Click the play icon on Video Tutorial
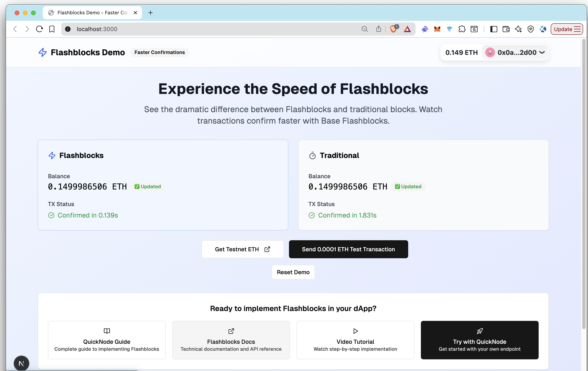Screen dimensions: 588x371 355,331
